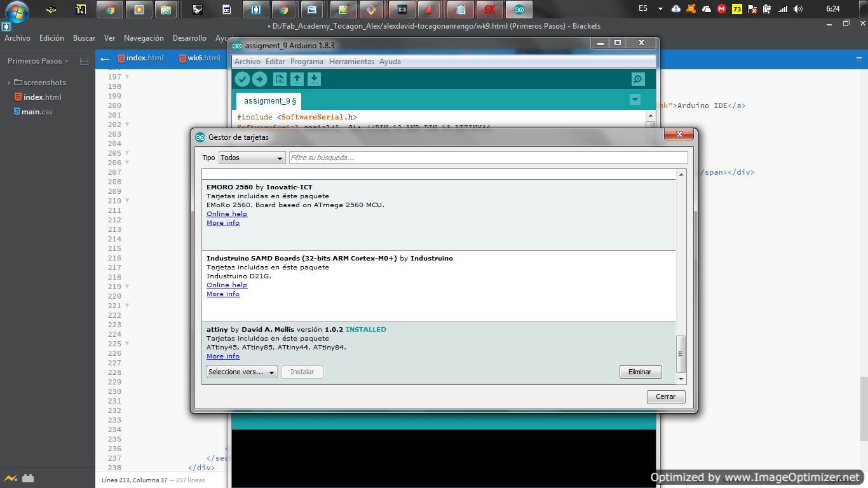The image size is (868, 488).
Task: Open the Tipo Todos dropdown
Action: click(x=252, y=158)
